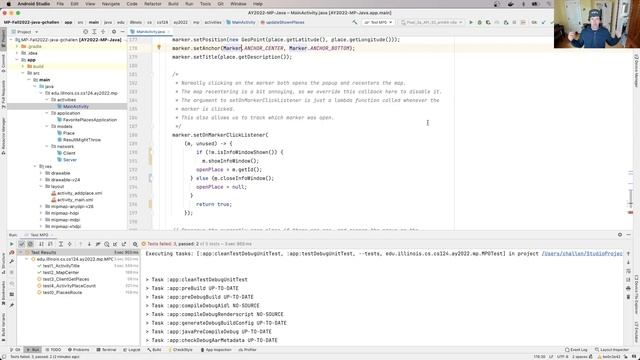Open the Navigate menu
640x360 pixels.
click(111, 4)
